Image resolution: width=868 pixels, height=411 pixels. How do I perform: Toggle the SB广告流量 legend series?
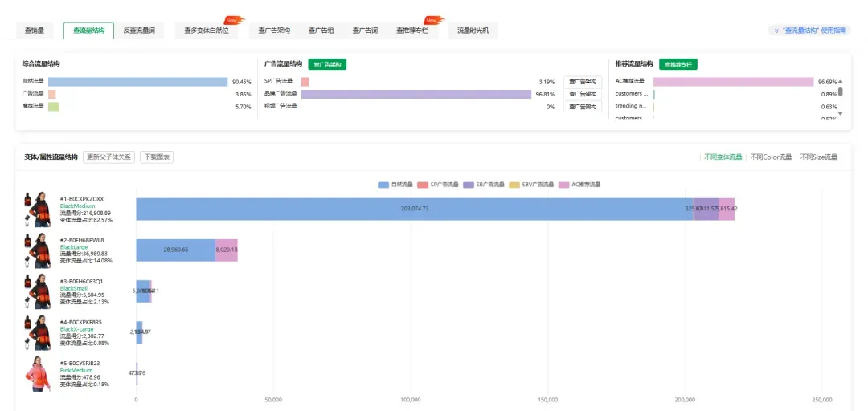coord(484,185)
